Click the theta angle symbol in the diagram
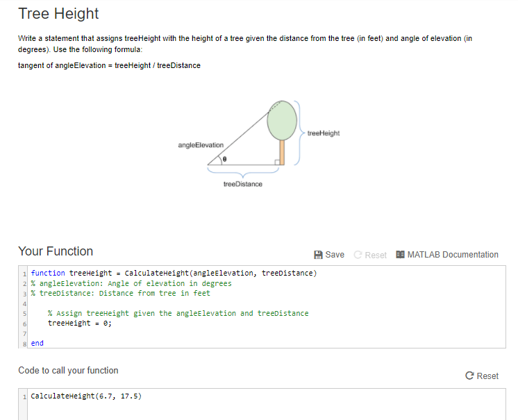The image size is (518, 420). 224,159
